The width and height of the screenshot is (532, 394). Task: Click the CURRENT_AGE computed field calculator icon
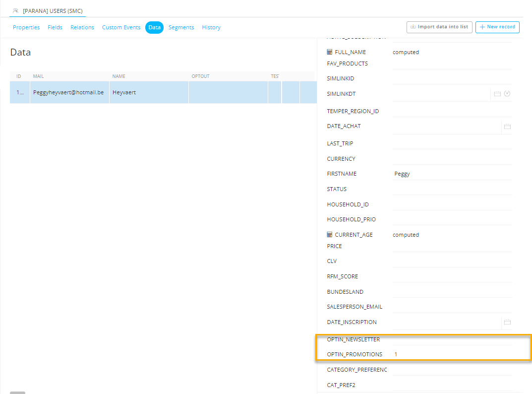click(x=330, y=235)
